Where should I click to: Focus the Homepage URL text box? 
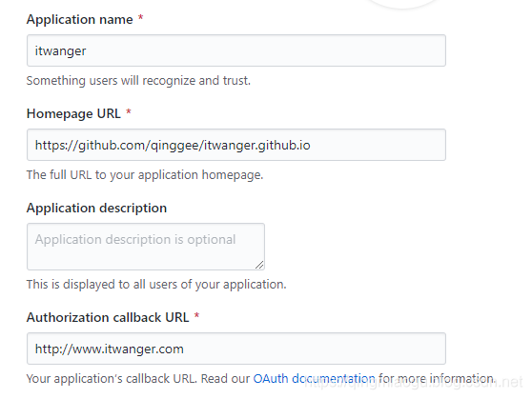pos(236,145)
